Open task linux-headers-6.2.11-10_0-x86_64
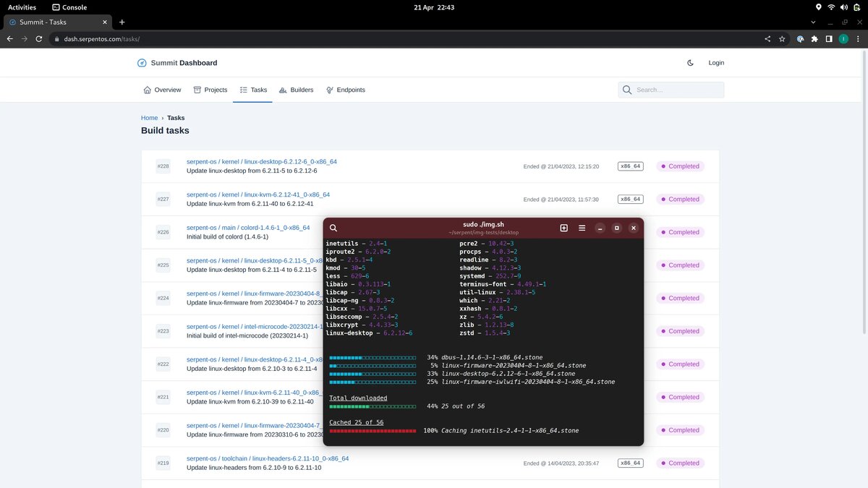Screen dimensions: 868x488 (268, 458)
